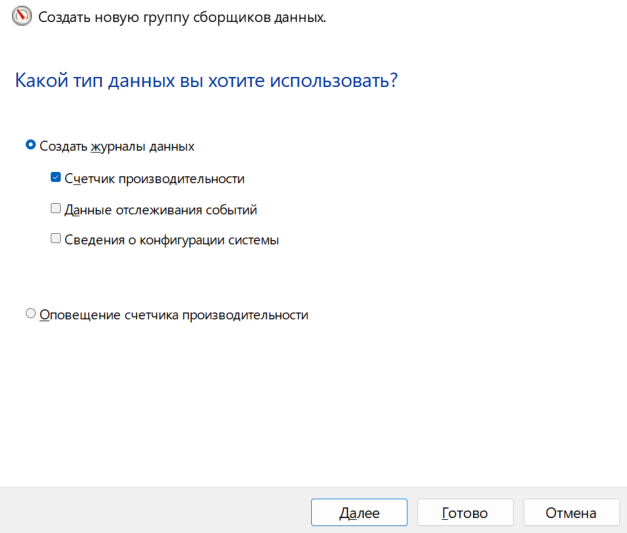This screenshot has width=627, height=533.
Task: Click the title "Создать новую группу сборщиков данных."
Action: pos(182,17)
